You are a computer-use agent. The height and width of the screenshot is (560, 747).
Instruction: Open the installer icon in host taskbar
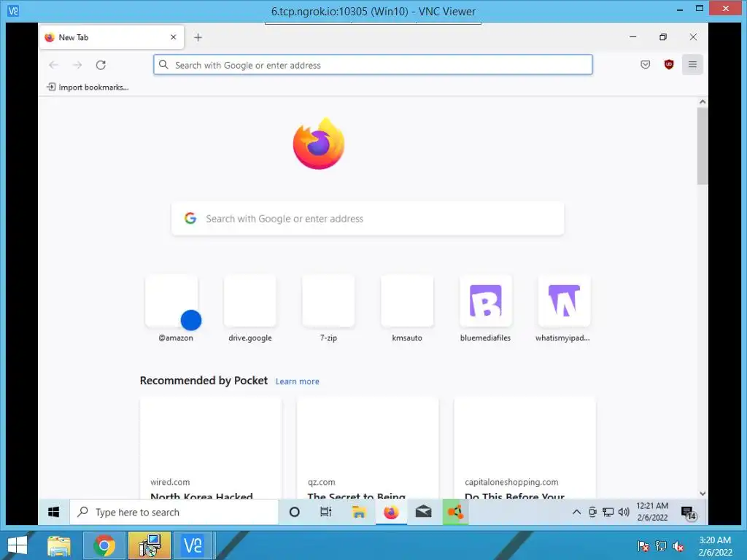click(149, 545)
